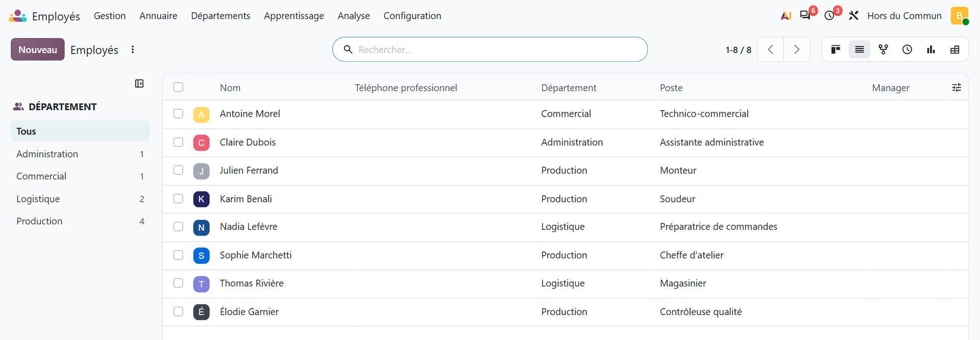The width and height of the screenshot is (980, 340).
Task: Open the user avatar menu
Action: tap(960, 16)
